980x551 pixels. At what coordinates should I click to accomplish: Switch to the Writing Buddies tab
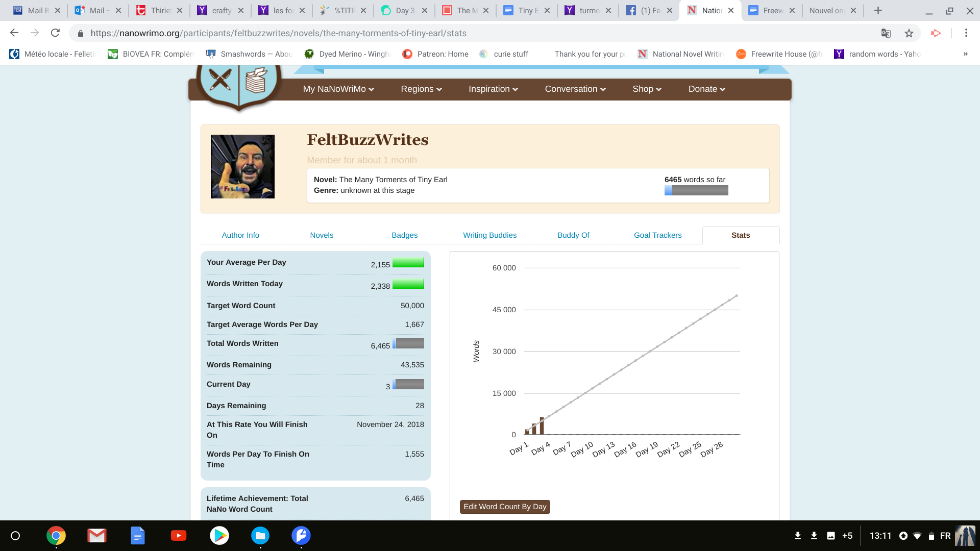click(489, 235)
